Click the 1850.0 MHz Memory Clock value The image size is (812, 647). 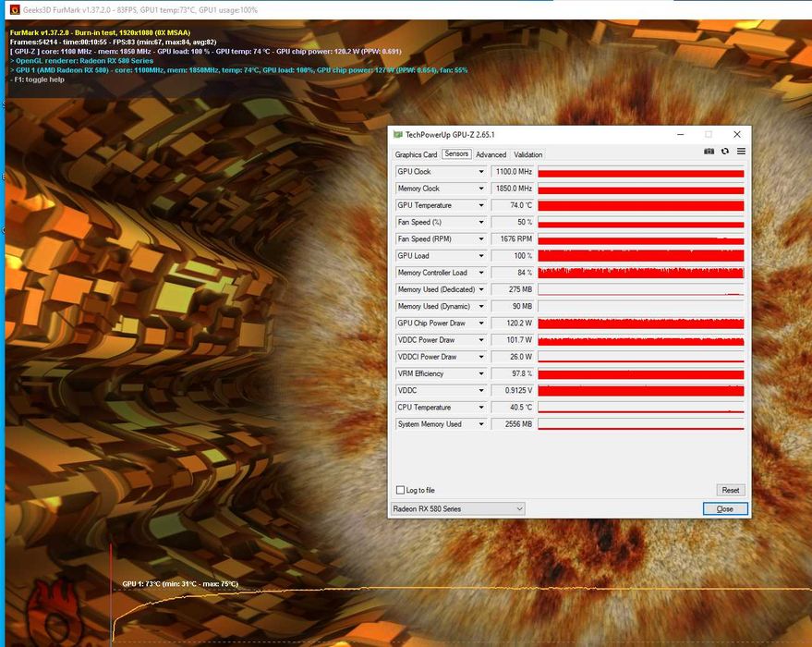point(513,189)
